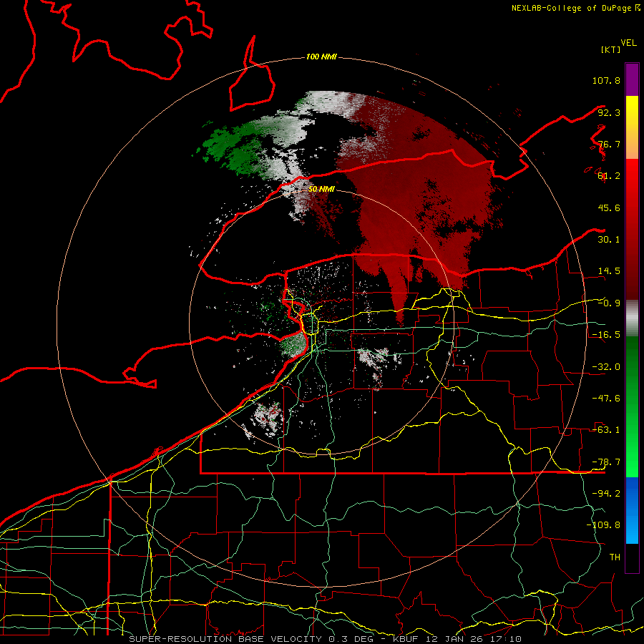Click the -109.8 velocity scale value
The width and height of the screenshot is (644, 644).
pos(603,525)
